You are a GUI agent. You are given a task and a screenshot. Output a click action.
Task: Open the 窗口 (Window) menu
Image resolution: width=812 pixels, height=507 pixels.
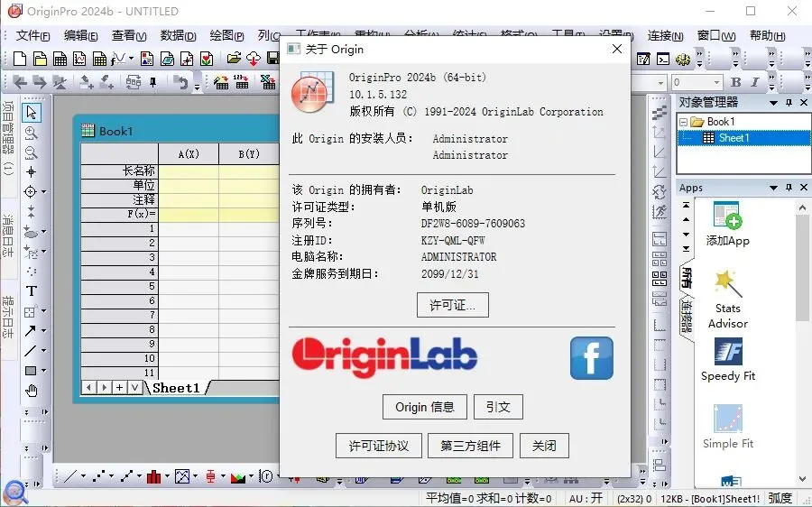[716, 36]
